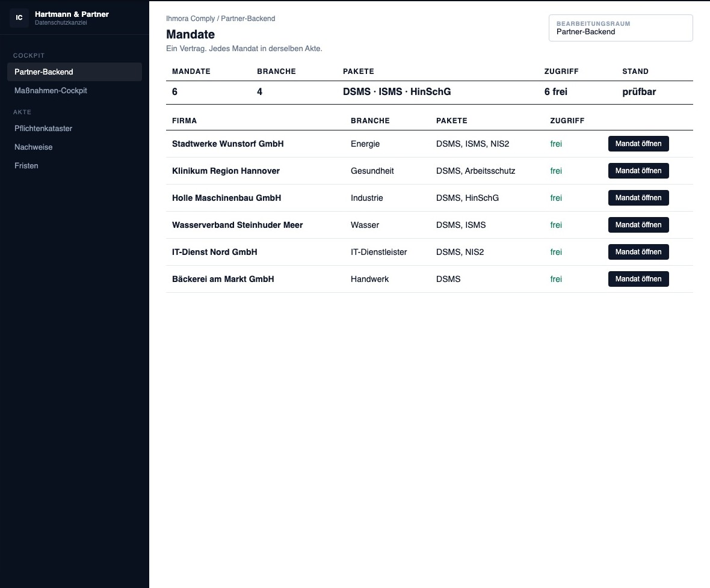Click the 6 frei summary value
710x588 pixels.
[x=555, y=92]
